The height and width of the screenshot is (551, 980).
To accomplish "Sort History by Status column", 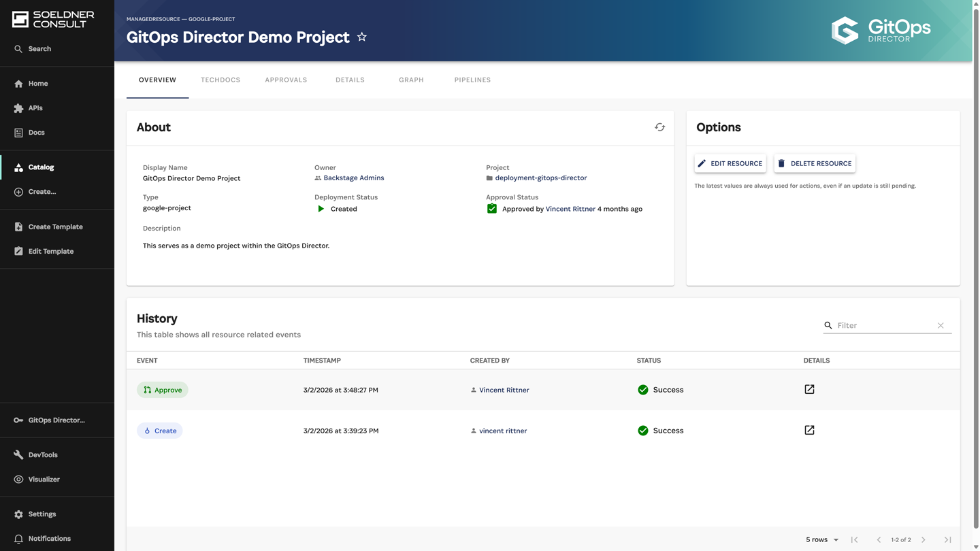I will click(x=649, y=361).
